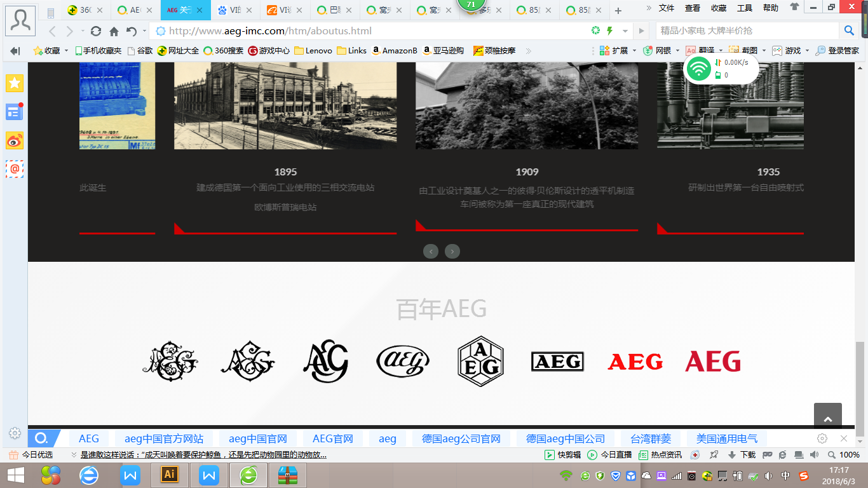868x488 pixels.
Task: Click the browser back arrow
Action: tap(53, 31)
